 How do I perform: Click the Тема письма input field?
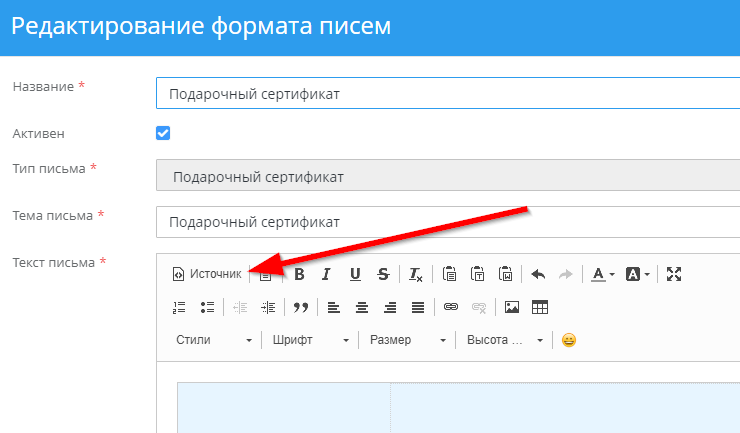click(x=448, y=221)
